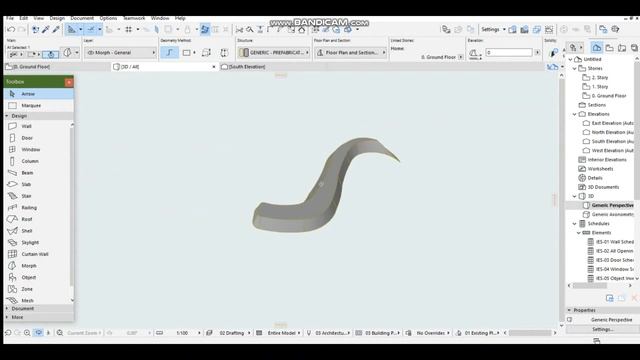Open the Options menu

(108, 18)
